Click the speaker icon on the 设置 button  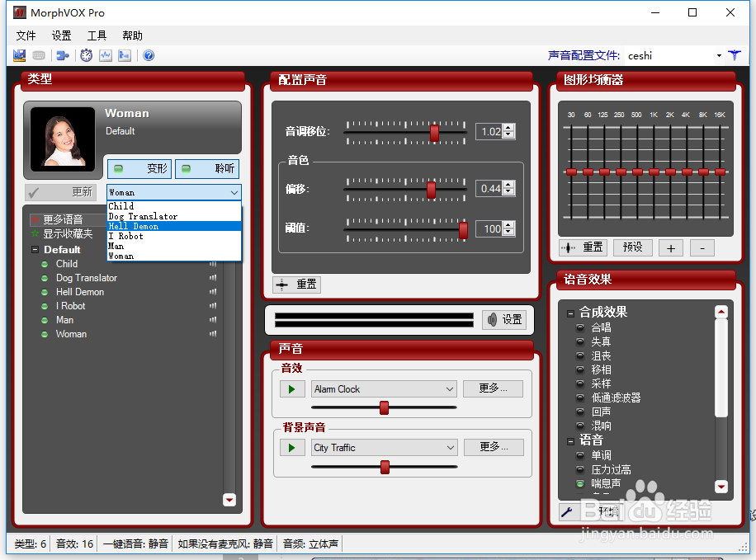[x=492, y=319]
